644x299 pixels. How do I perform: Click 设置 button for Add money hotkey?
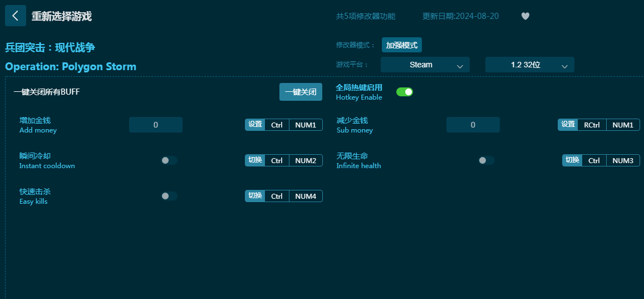click(x=255, y=125)
